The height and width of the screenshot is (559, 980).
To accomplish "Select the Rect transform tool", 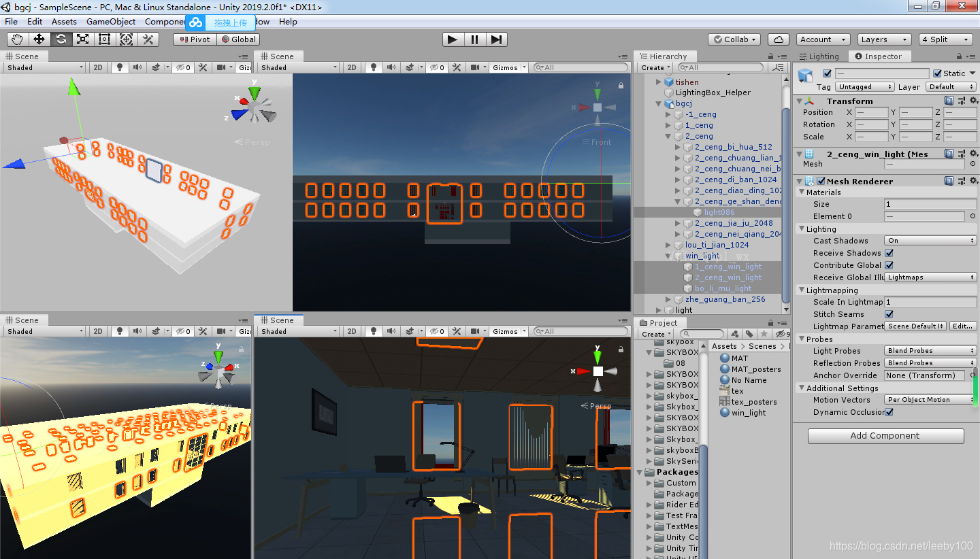I will coord(104,39).
